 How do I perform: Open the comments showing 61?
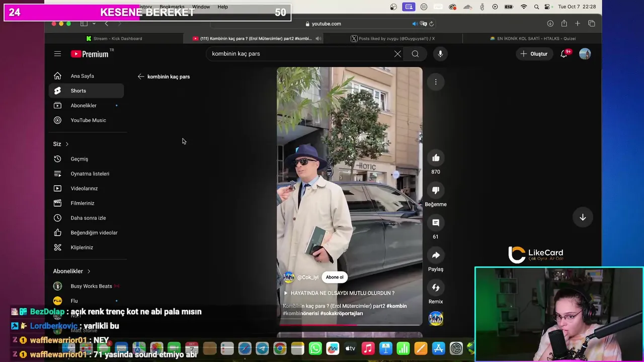pos(436,223)
